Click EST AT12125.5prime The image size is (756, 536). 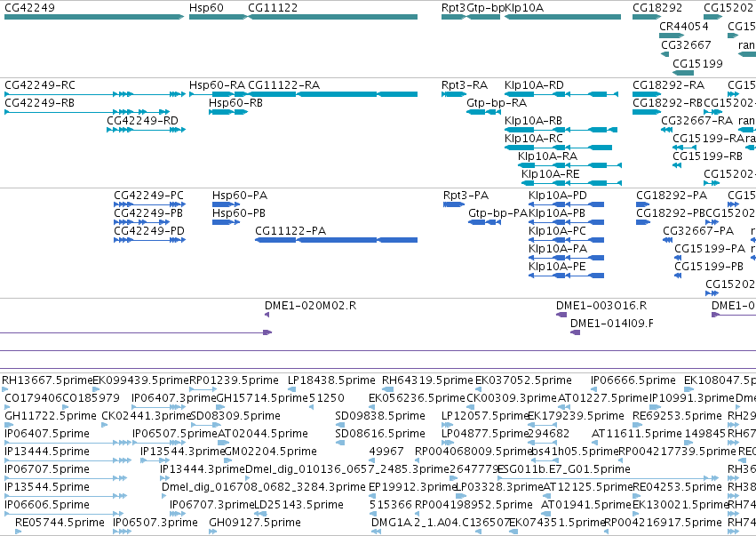546,496
